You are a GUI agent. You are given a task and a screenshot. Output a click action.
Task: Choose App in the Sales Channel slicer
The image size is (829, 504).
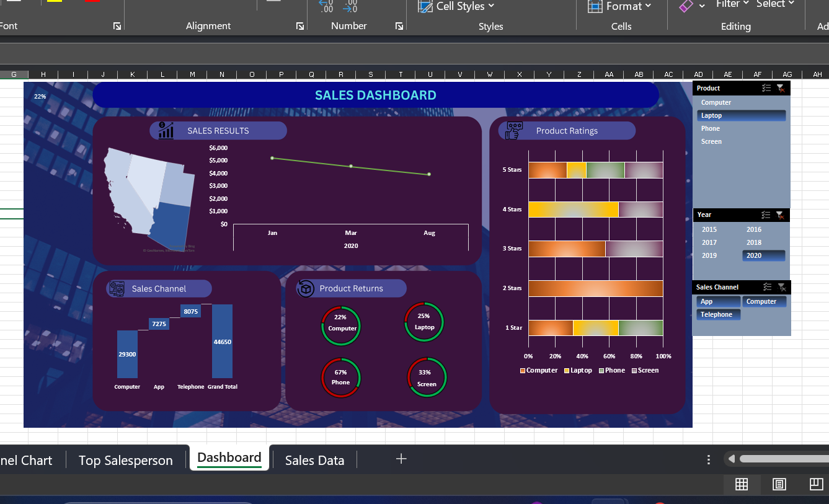718,302
